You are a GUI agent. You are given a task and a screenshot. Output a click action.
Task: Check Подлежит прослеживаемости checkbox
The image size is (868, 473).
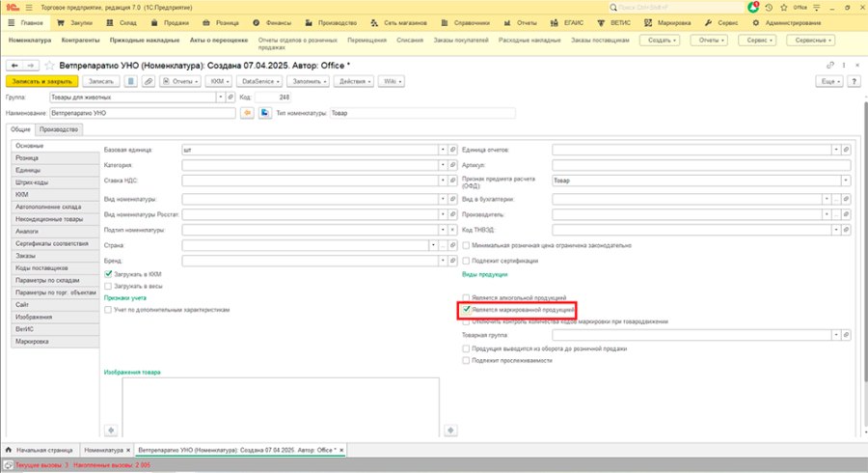[x=466, y=361]
